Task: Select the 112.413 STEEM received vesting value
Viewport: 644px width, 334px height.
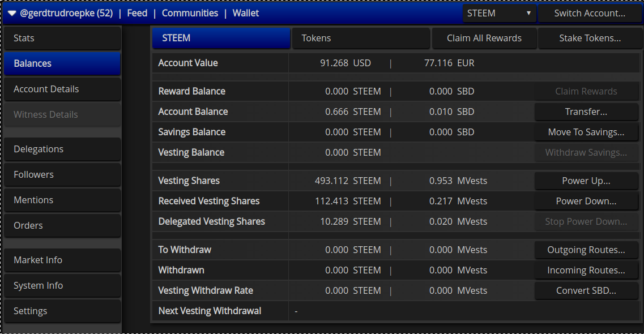Action: coord(348,201)
